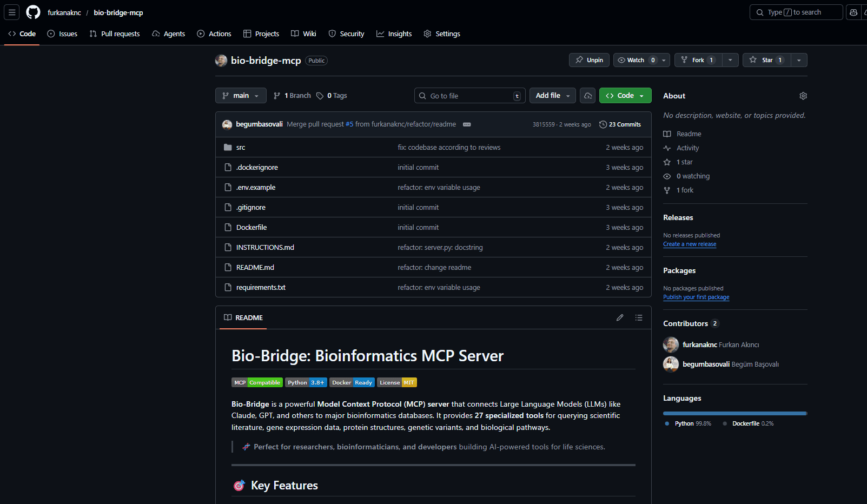Expand the Add file dropdown
This screenshot has height=504, width=867.
click(552, 95)
